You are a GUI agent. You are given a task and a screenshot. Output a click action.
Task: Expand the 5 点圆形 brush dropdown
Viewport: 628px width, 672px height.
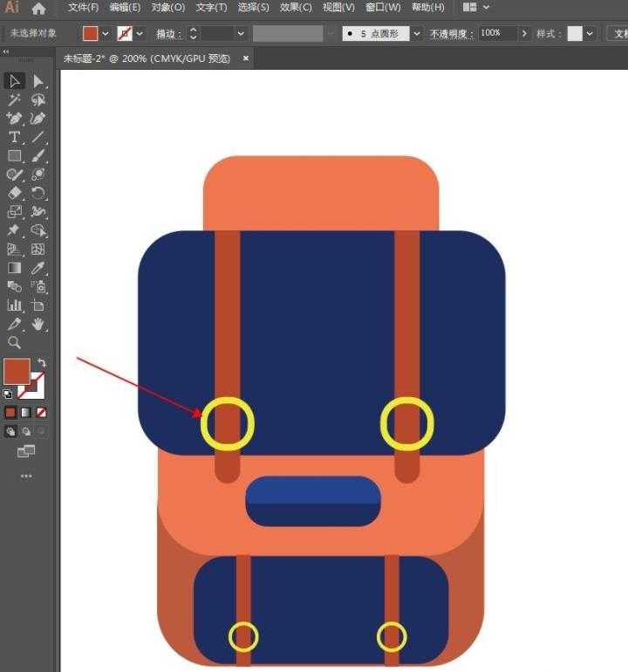pyautogui.click(x=417, y=33)
